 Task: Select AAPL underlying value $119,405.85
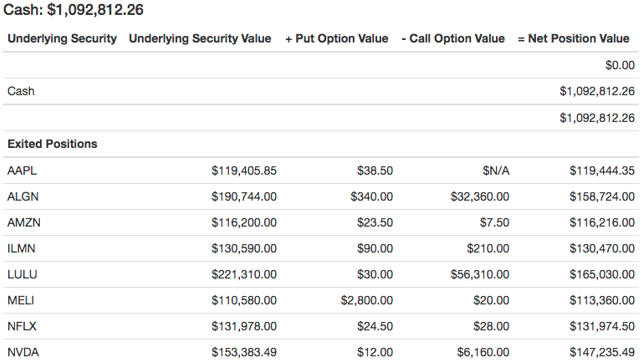(244, 170)
